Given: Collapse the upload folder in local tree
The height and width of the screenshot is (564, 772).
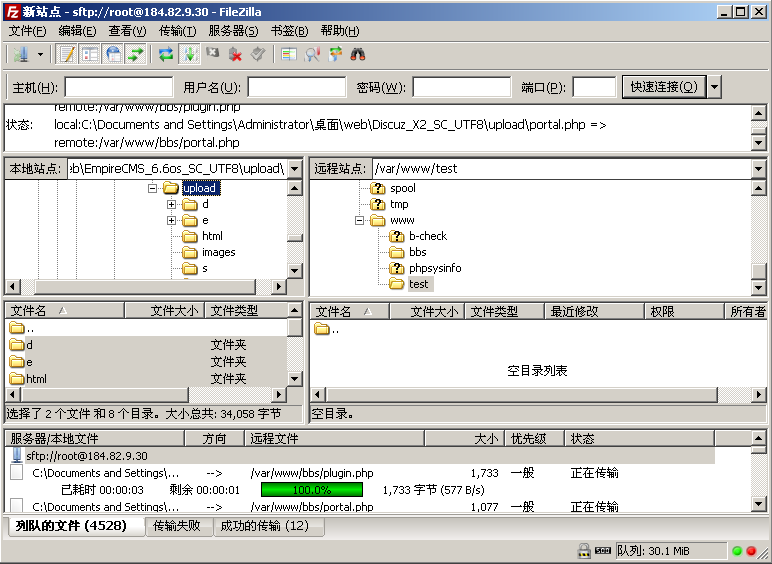Looking at the screenshot, I should point(153,188).
